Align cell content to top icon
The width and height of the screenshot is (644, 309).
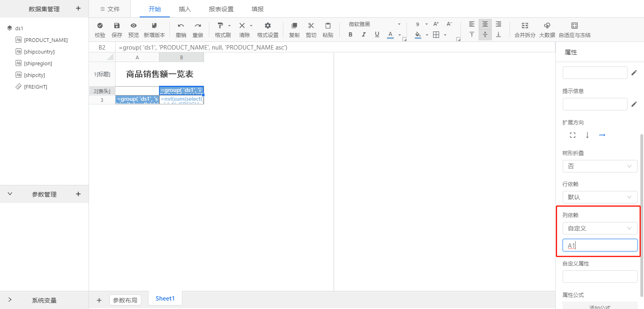tap(472, 35)
